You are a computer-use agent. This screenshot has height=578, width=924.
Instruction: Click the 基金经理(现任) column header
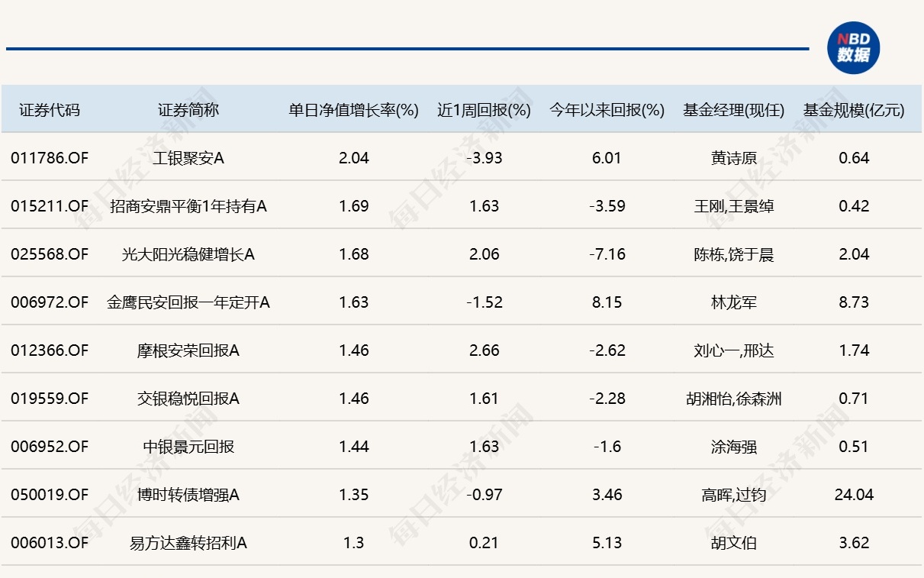point(733,110)
